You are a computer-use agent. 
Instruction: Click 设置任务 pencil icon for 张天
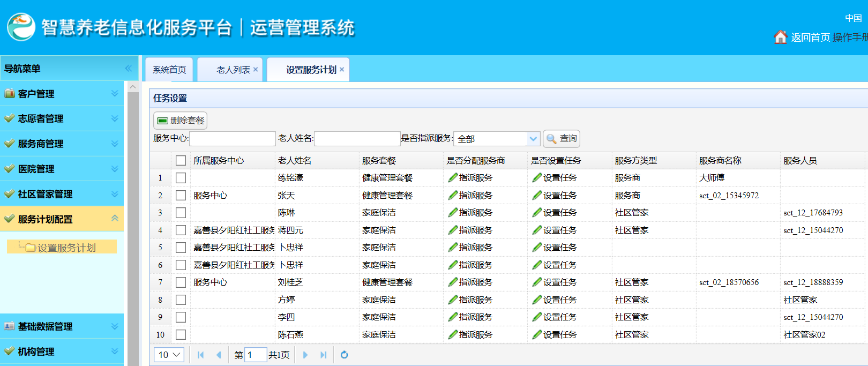(x=537, y=196)
